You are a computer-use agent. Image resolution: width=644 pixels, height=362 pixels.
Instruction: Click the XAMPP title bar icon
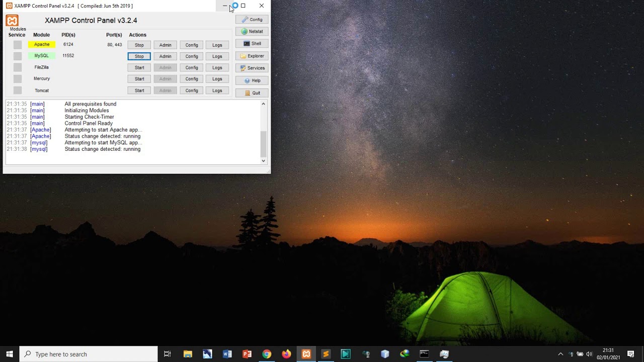point(9,6)
